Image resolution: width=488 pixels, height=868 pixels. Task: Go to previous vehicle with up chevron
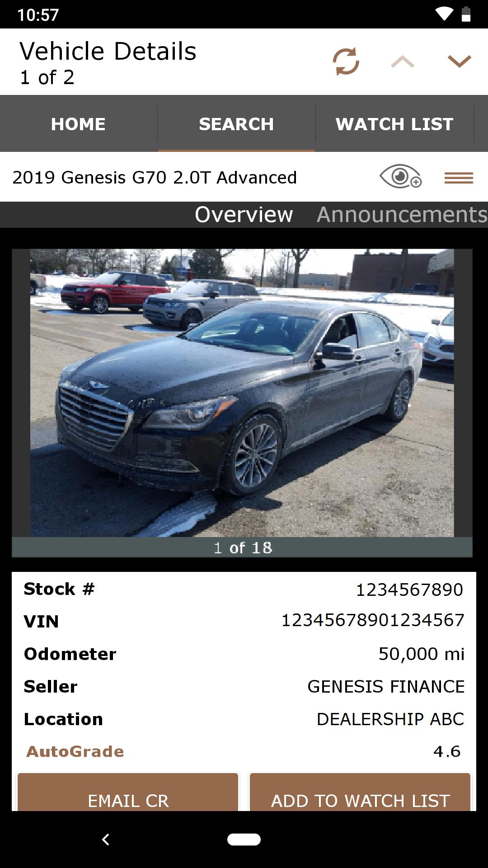click(403, 61)
